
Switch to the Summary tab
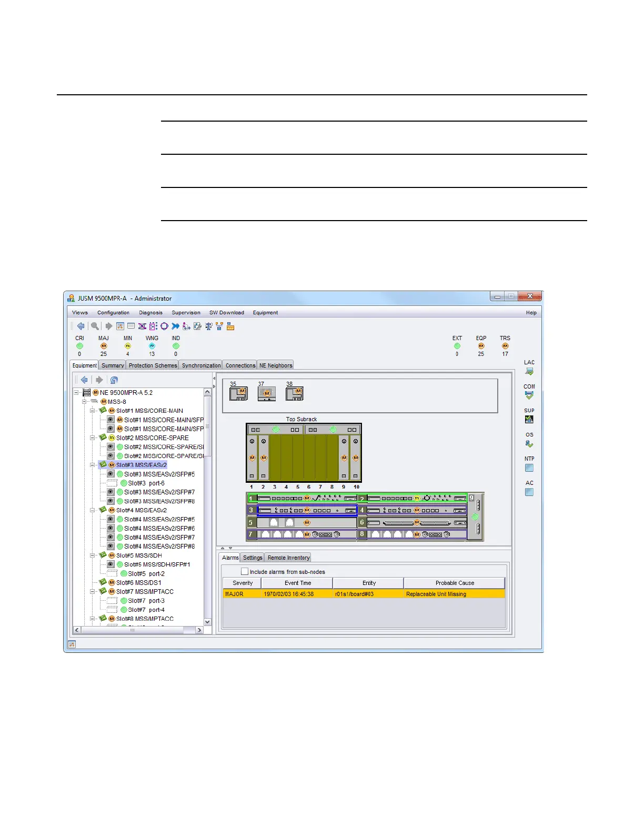[113, 365]
